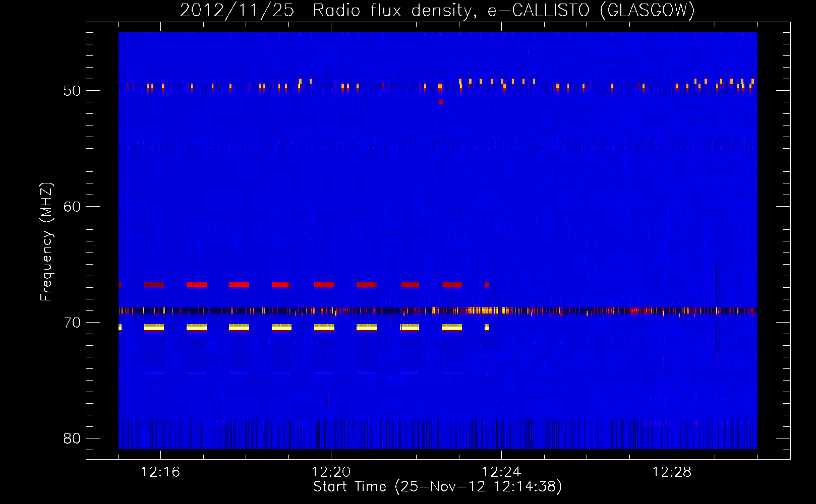816x504 pixels.
Task: Click the 'Frequency (MHZ)' axis label
Action: click(x=46, y=242)
